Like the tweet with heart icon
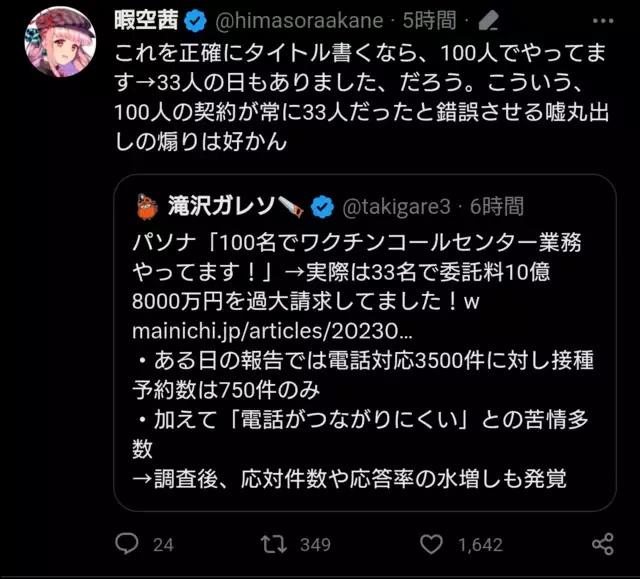 click(431, 544)
